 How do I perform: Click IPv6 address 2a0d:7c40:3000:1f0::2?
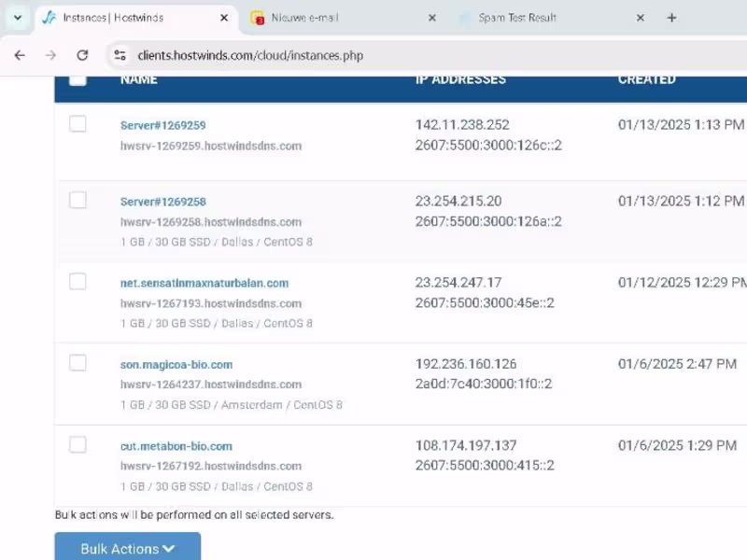point(484,384)
